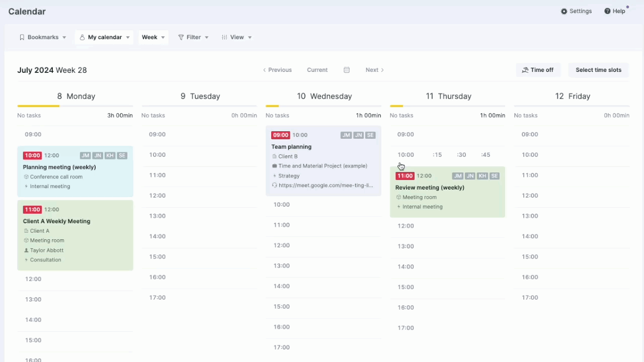Click Tuesday's 13:00 time slot
This screenshot has height=362, width=644.
pos(199,216)
